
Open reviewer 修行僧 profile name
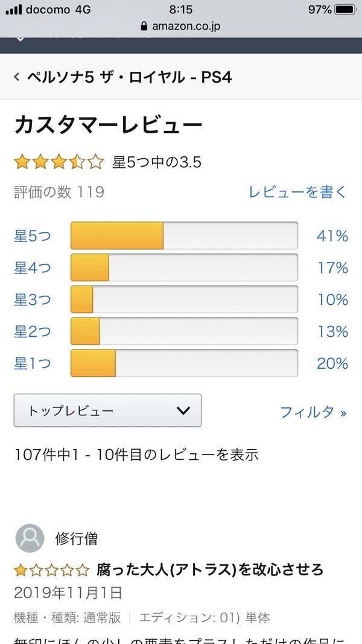coord(76,538)
